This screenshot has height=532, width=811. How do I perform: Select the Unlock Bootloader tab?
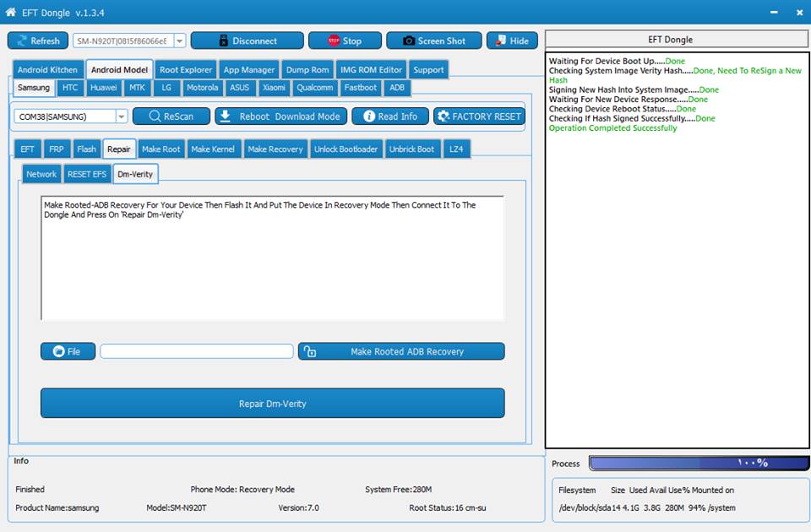click(346, 149)
